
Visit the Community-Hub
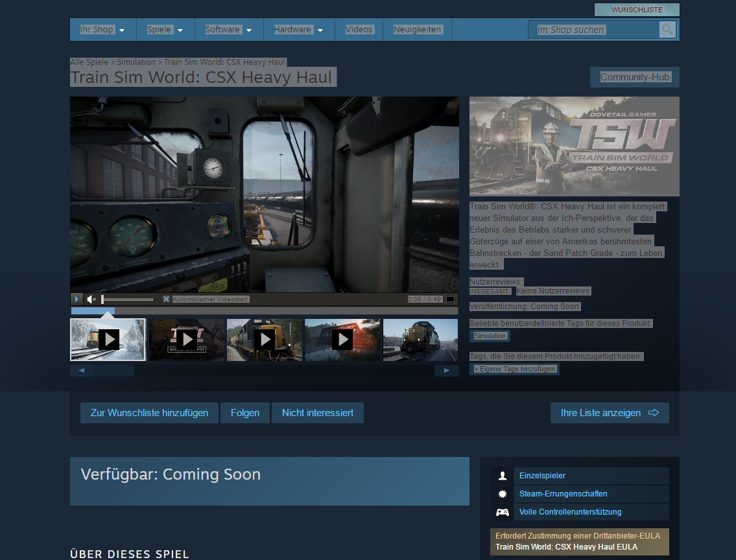click(x=635, y=77)
